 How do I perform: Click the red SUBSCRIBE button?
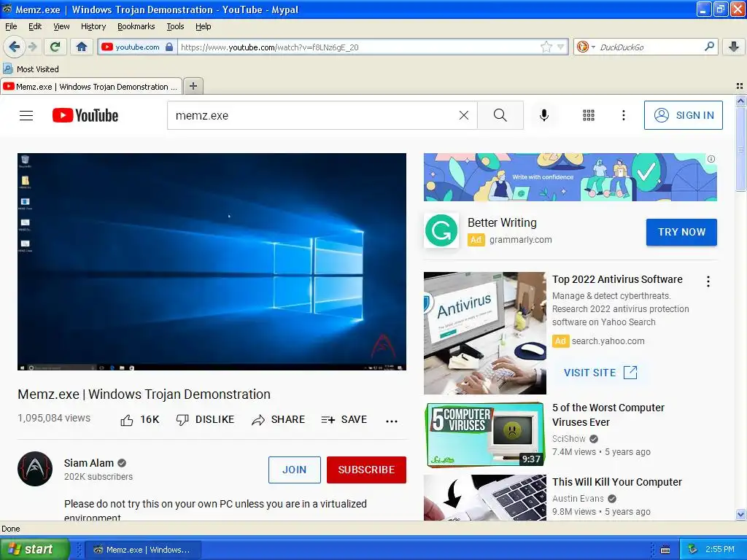coord(366,470)
